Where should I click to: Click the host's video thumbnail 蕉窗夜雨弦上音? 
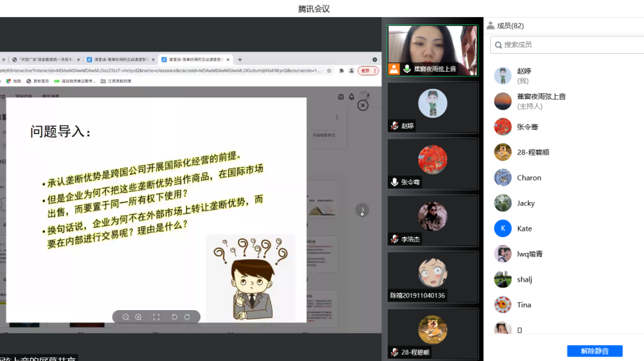(x=432, y=50)
